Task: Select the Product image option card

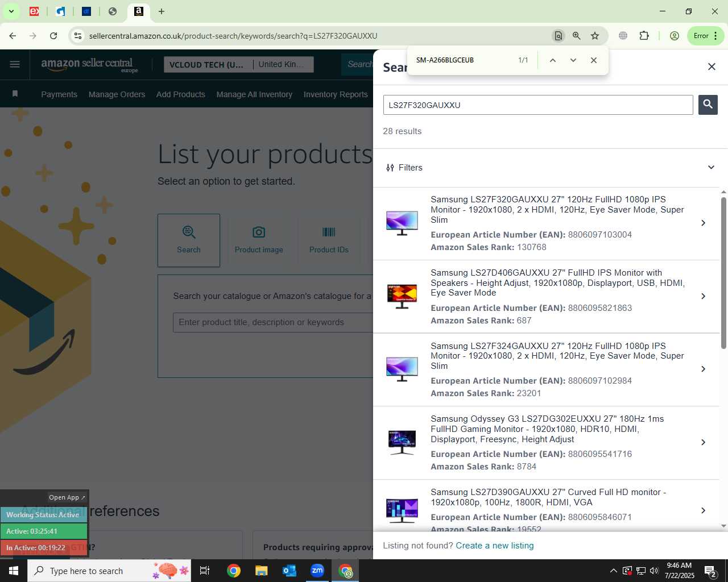Action: tap(259, 240)
